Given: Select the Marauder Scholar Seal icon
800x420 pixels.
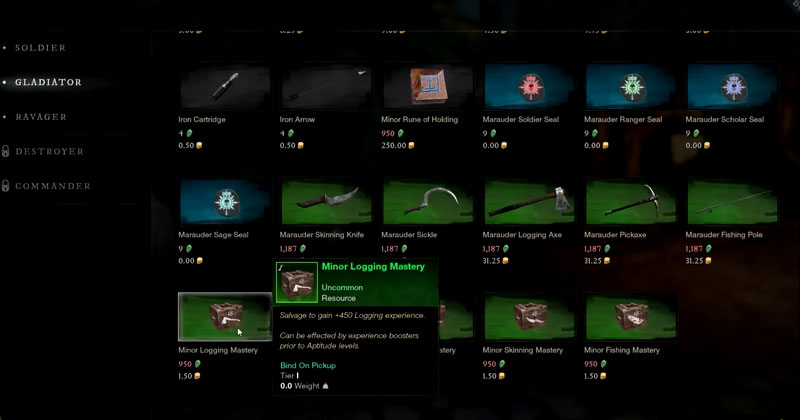Looking at the screenshot, I should pyautogui.click(x=732, y=86).
